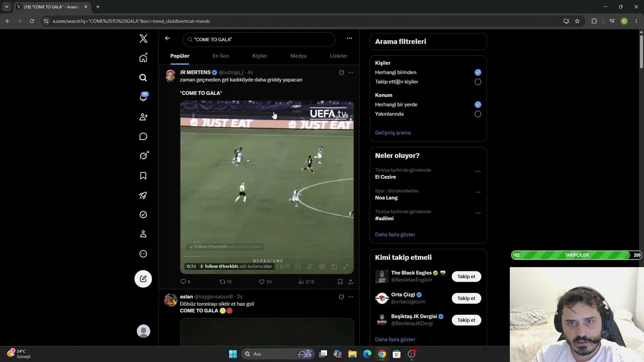Switch to Kişiler tab
This screenshot has height=362, width=644.
[x=260, y=56]
